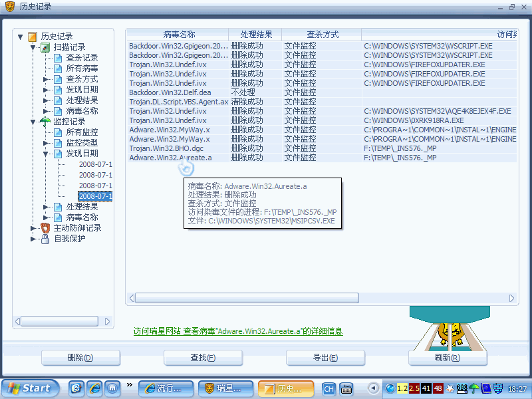Click the green umbrella 监控记录 icon

pos(45,122)
